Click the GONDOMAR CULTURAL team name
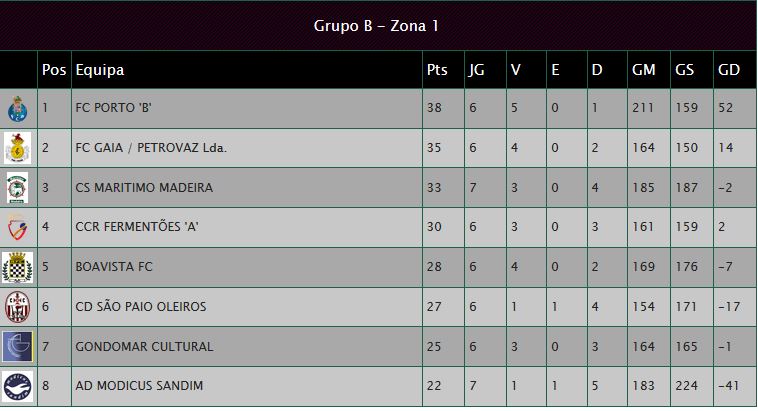Image resolution: width=758 pixels, height=411 pixels. click(144, 346)
